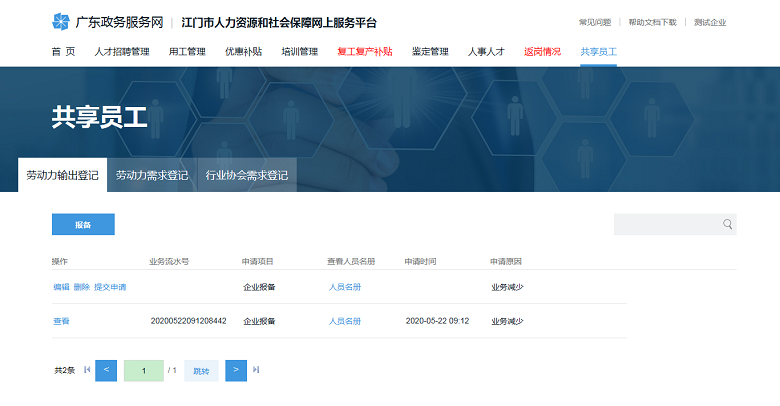The height and width of the screenshot is (406, 780).
Task: Open 优惠补贴 menu item
Action: tap(243, 52)
